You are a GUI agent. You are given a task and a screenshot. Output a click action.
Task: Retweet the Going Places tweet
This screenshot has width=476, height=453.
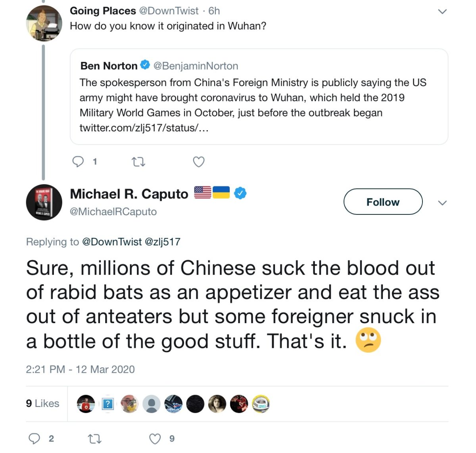point(138,162)
